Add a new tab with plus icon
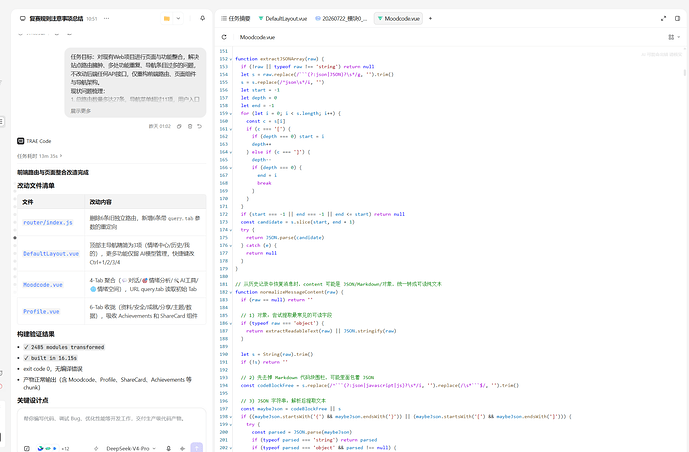The image size is (689, 452). pyautogui.click(x=430, y=18)
